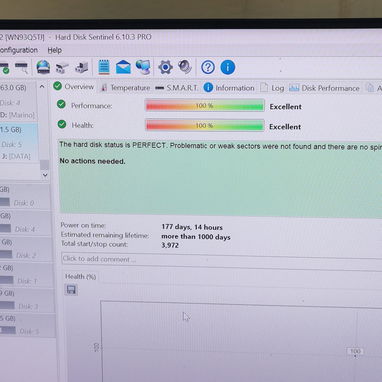The width and height of the screenshot is (382, 382).
Task: Click the disk status refresh icon with green check
Action: [4, 68]
